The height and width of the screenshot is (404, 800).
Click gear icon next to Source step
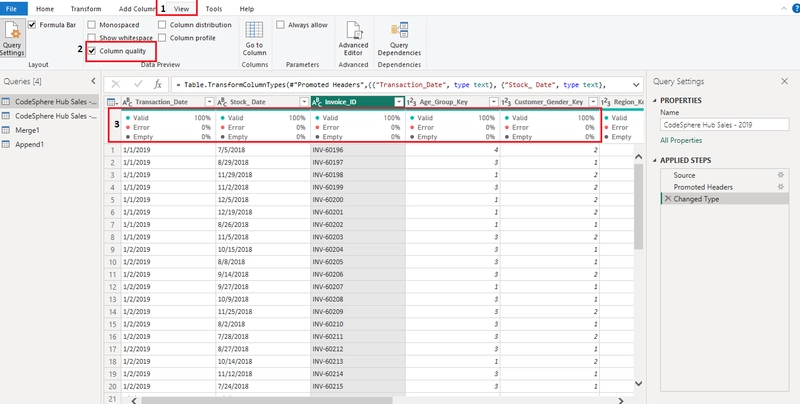[x=780, y=175]
